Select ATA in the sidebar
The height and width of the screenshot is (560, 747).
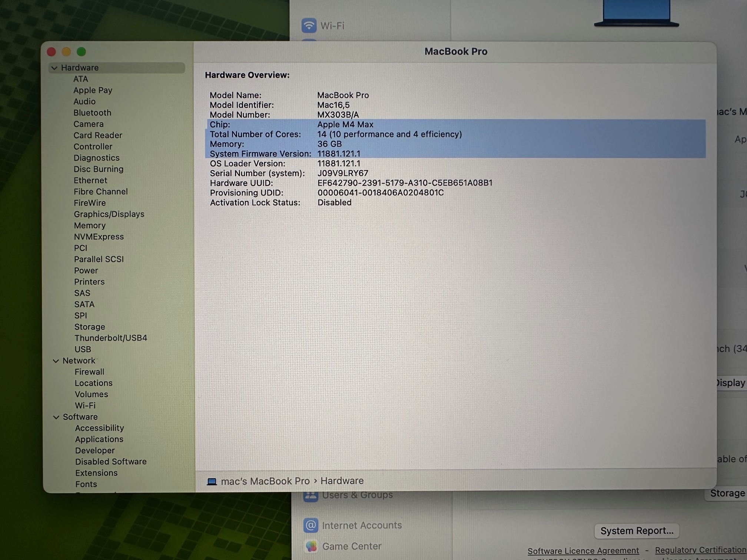(x=81, y=79)
